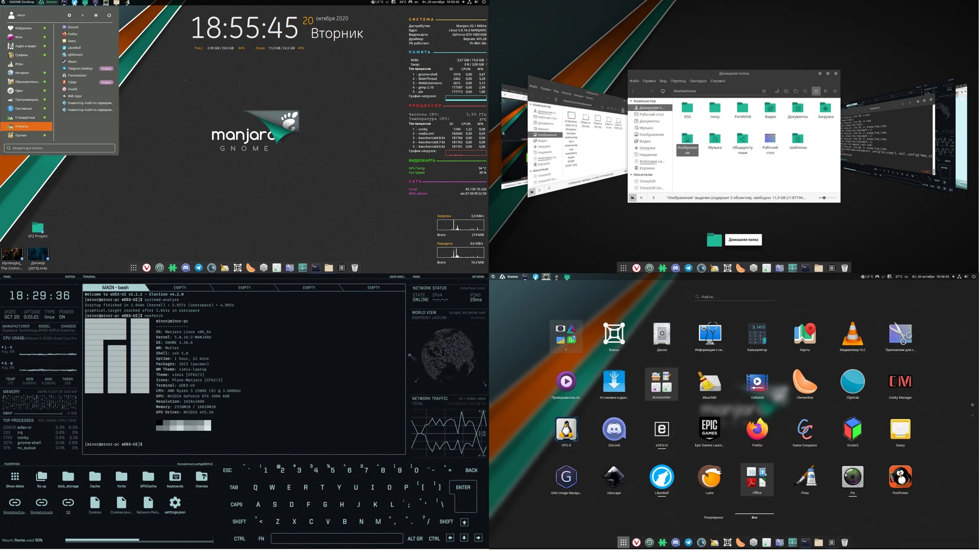This screenshot has height=551, width=980.
Task: Launch the VLC media player icon
Action: tap(852, 334)
